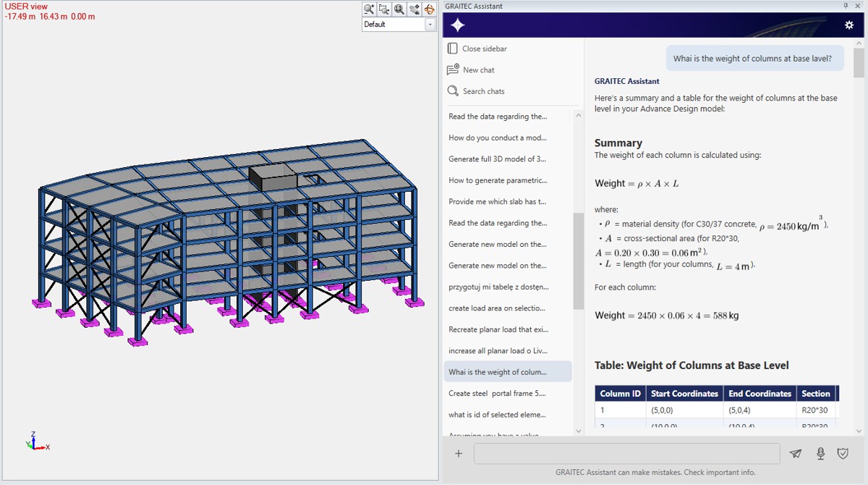The width and height of the screenshot is (868, 485).
Task: Click chat list scroll up arrow
Action: [x=578, y=115]
